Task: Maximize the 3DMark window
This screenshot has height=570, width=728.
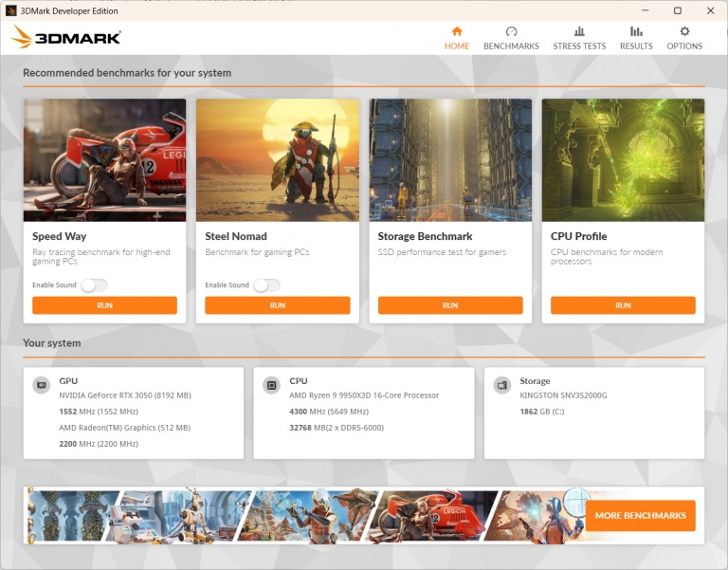Action: coord(678,10)
